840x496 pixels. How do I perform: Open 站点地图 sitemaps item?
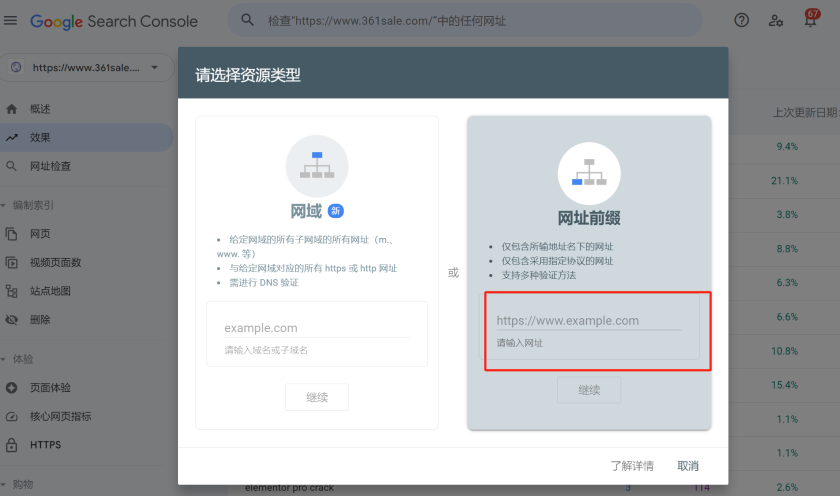[50, 291]
